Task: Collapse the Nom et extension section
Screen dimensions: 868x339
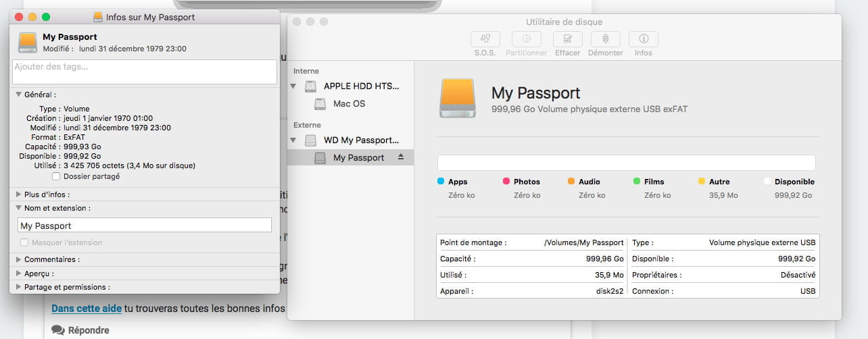Action: pyautogui.click(x=19, y=208)
